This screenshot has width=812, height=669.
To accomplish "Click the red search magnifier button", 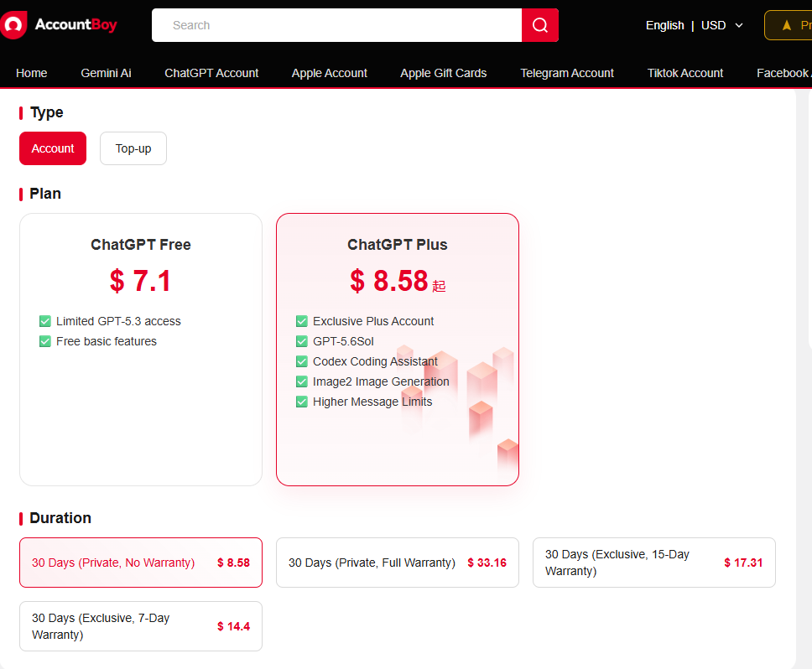I will click(540, 25).
